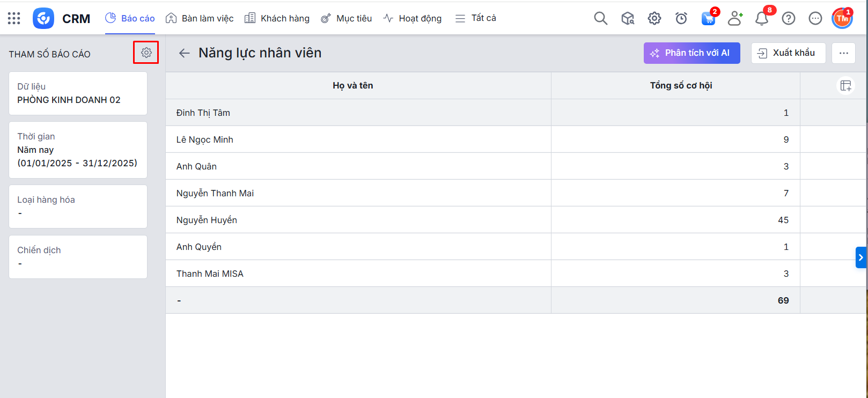
Task: Click the search magnifier icon
Action: click(600, 18)
